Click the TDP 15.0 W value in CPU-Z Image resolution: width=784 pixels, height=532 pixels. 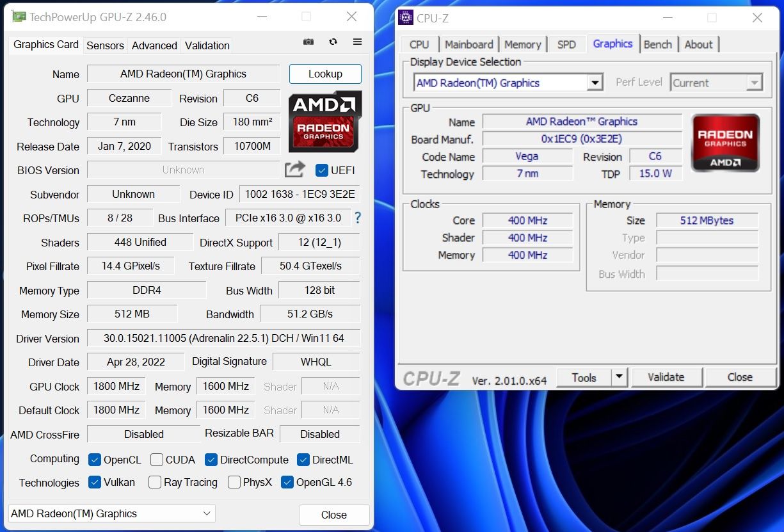[655, 173]
